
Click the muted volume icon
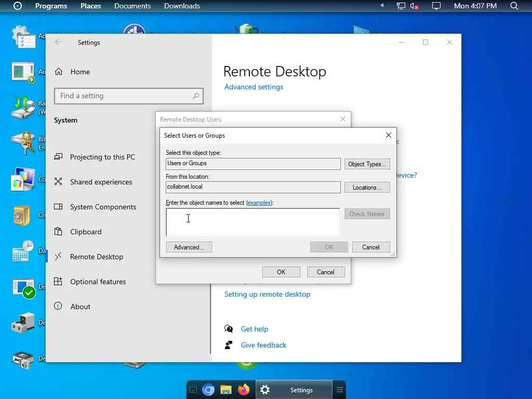(414, 6)
